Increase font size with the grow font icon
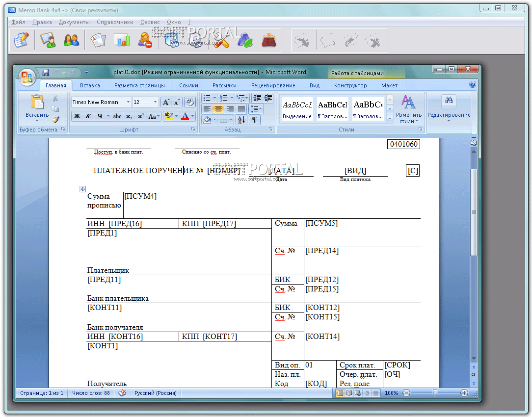 [x=165, y=102]
